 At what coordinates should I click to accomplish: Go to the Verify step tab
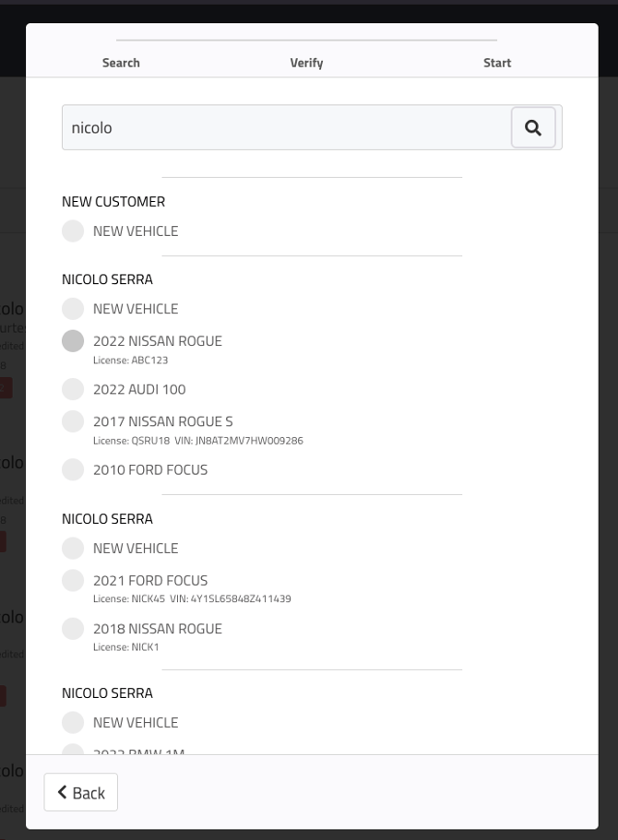306,63
